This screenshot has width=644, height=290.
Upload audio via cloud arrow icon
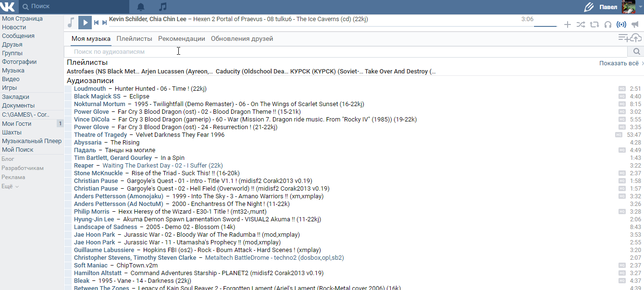click(x=636, y=37)
